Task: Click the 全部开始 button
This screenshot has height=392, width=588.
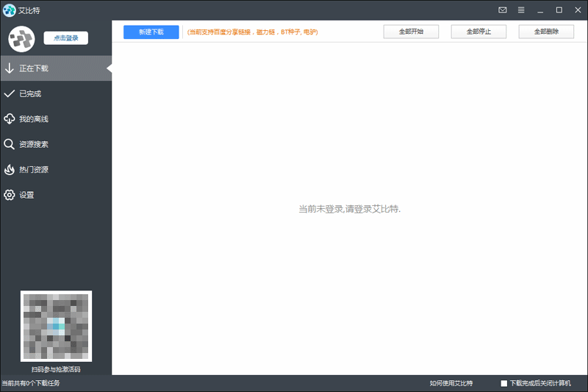Action: (x=411, y=32)
